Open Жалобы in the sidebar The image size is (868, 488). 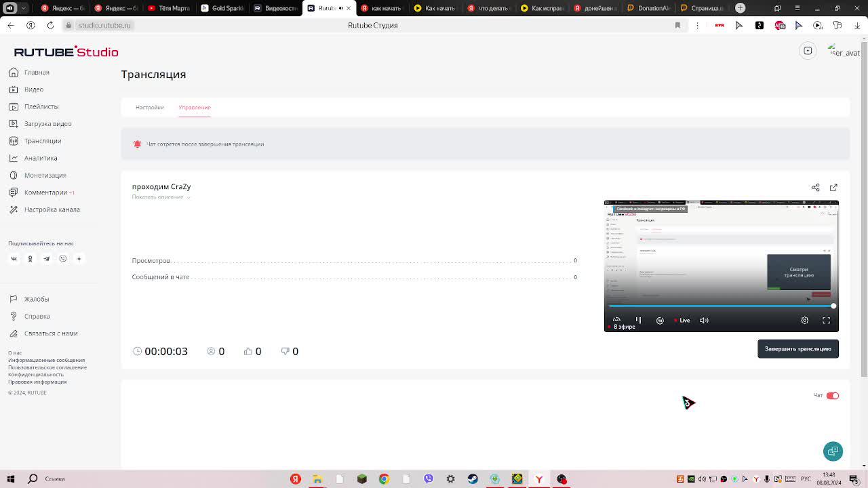click(29, 299)
